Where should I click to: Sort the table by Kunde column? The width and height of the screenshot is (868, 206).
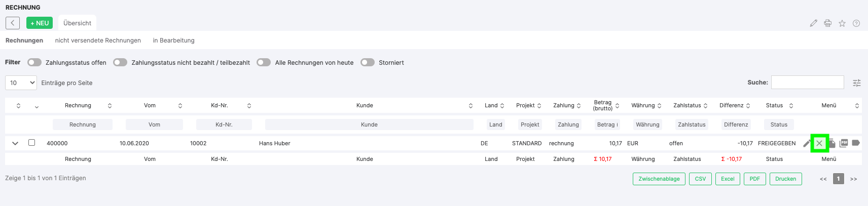tap(365, 105)
